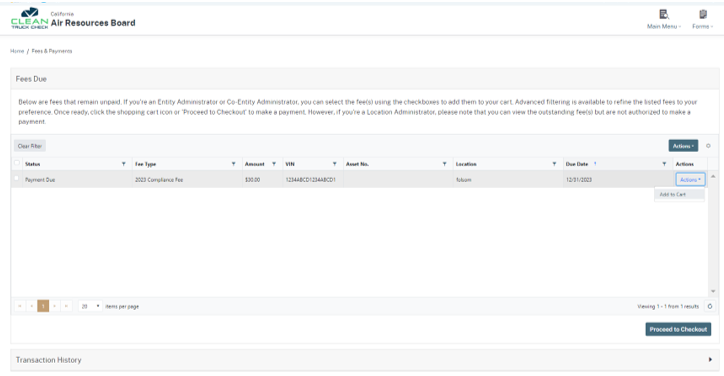Toggle the row Actions dropdown for 2023 Compliance Fee
The height and width of the screenshot is (376, 724).
tap(690, 180)
